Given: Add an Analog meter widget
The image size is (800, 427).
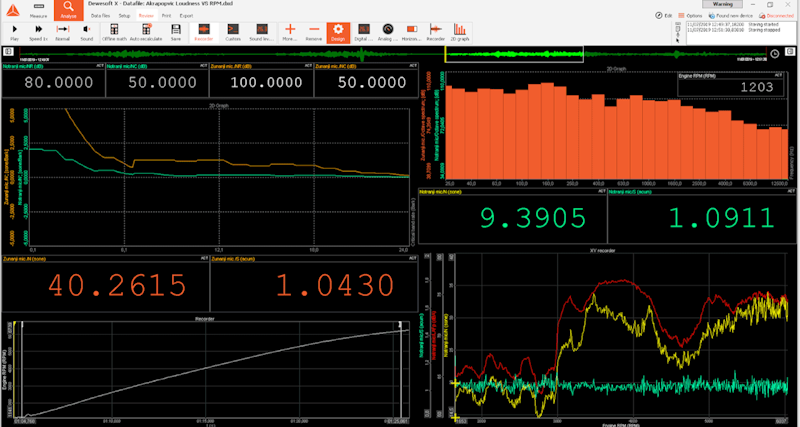Looking at the screenshot, I should [x=387, y=33].
